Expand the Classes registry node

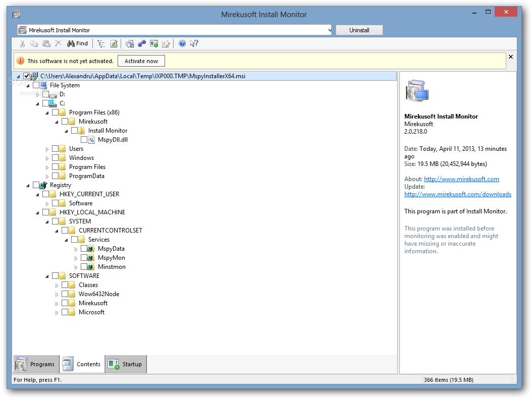(57, 286)
